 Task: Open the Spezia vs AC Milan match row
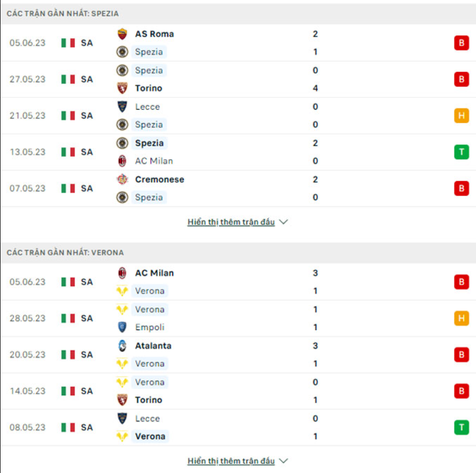tap(237, 152)
